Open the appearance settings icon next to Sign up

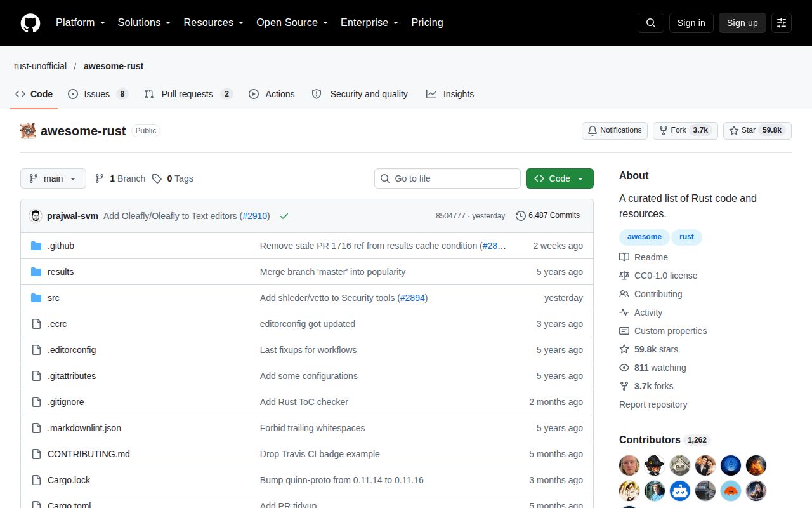[782, 23]
